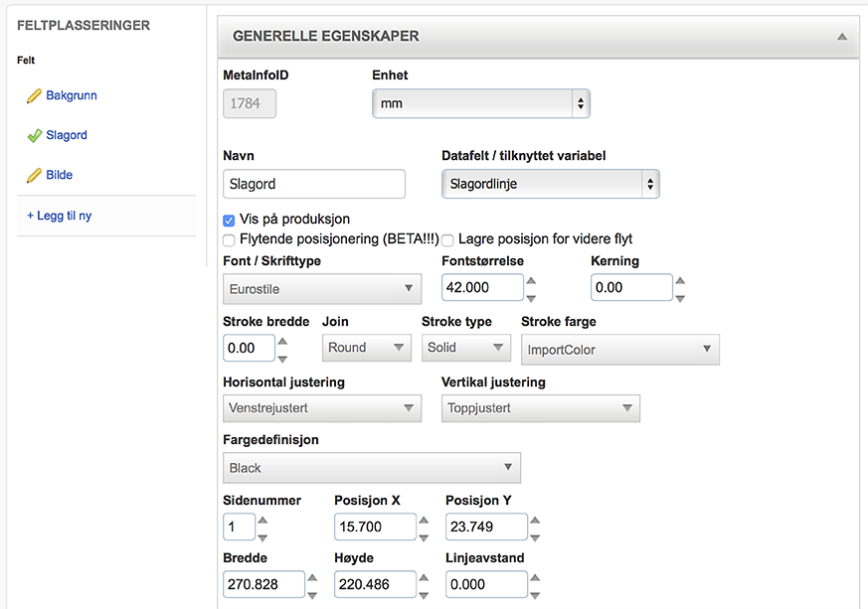Increase Posisjon X with the up arrow
The height and width of the screenshot is (609, 868).
coord(424,520)
